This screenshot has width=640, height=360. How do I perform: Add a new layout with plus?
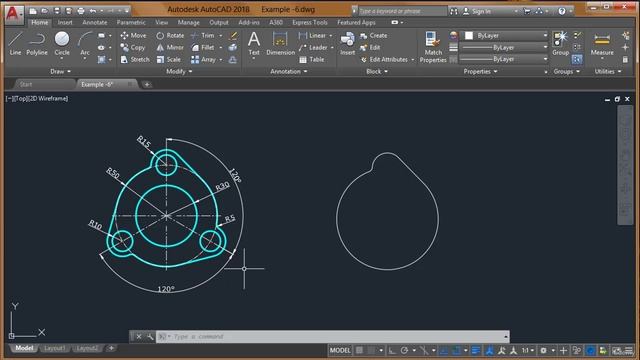tap(111, 348)
